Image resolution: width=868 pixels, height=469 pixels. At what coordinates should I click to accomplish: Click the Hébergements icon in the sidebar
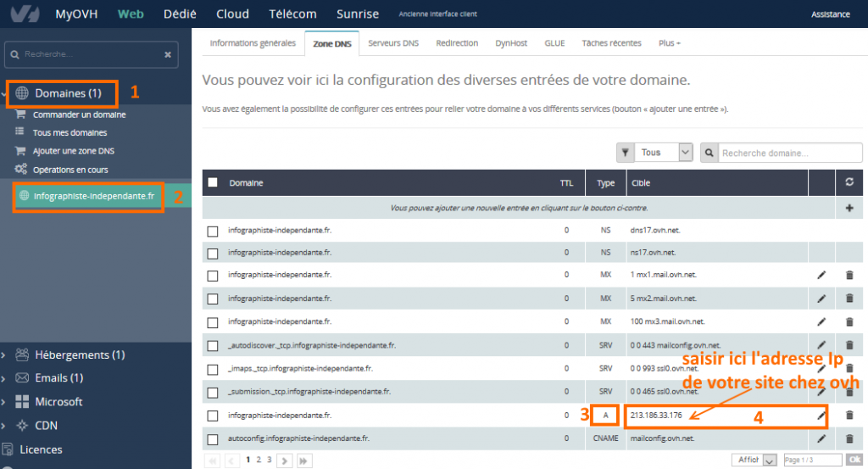22,355
